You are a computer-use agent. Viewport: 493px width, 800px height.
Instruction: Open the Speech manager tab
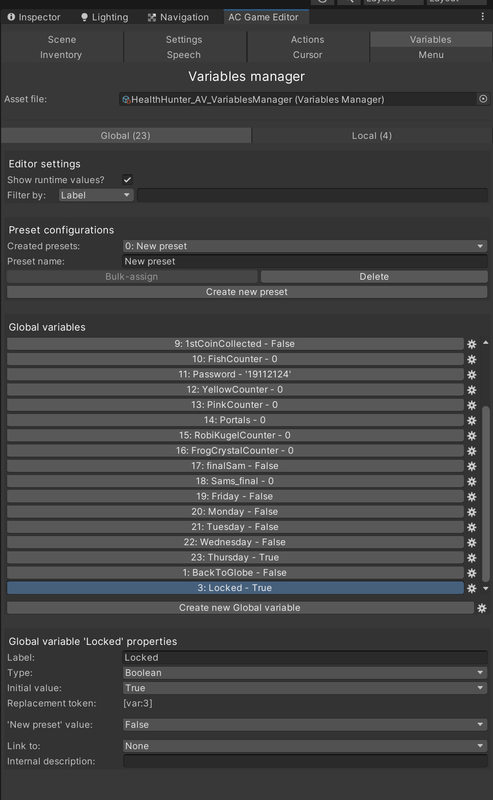click(x=184, y=55)
